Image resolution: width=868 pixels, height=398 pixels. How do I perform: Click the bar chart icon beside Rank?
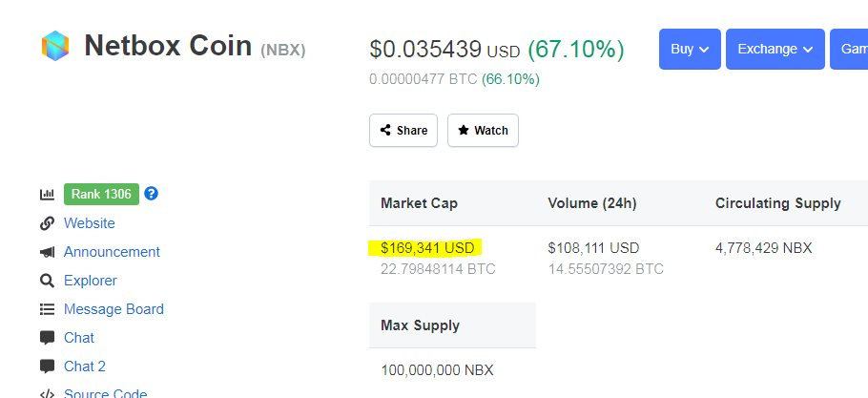point(47,195)
